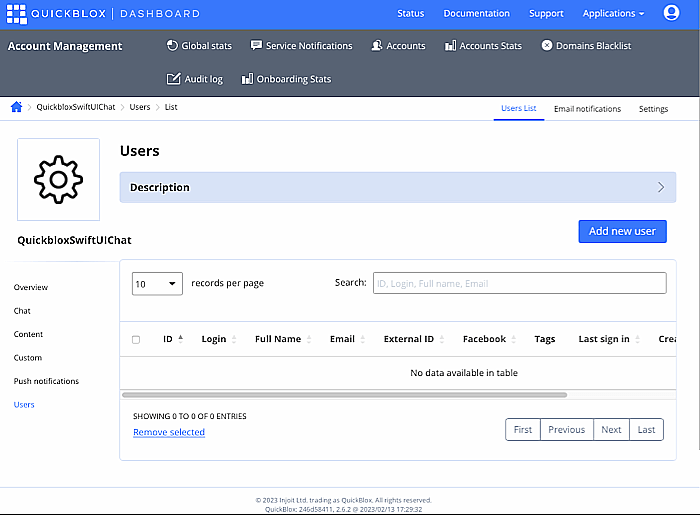Image resolution: width=700 pixels, height=515 pixels.
Task: Go to home via breadcrumb house icon
Action: click(17, 107)
